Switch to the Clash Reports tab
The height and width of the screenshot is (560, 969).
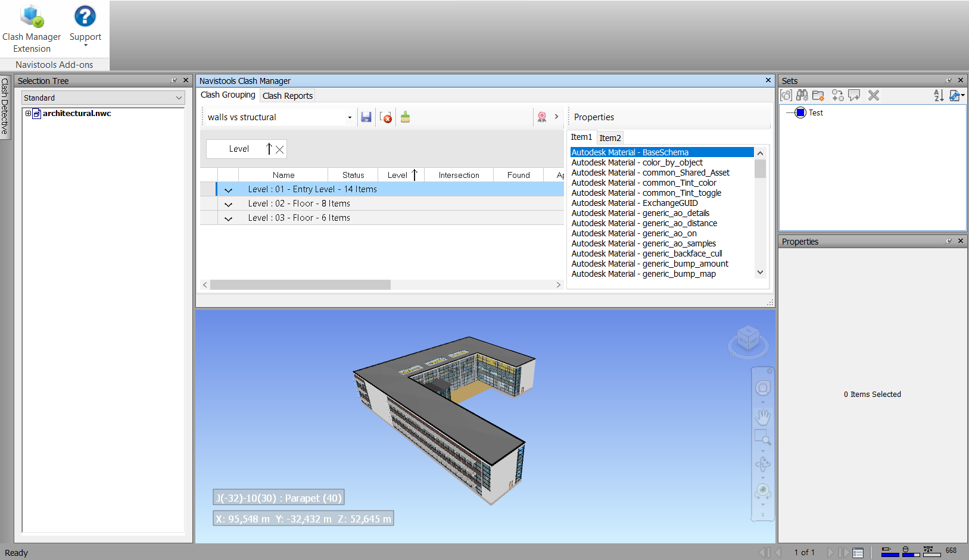coord(287,96)
